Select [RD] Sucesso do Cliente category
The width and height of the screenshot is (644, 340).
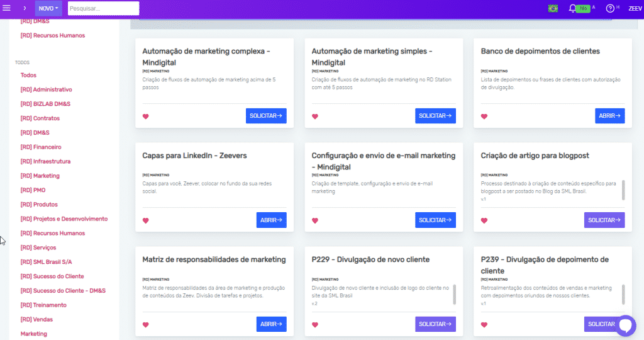[52, 276]
